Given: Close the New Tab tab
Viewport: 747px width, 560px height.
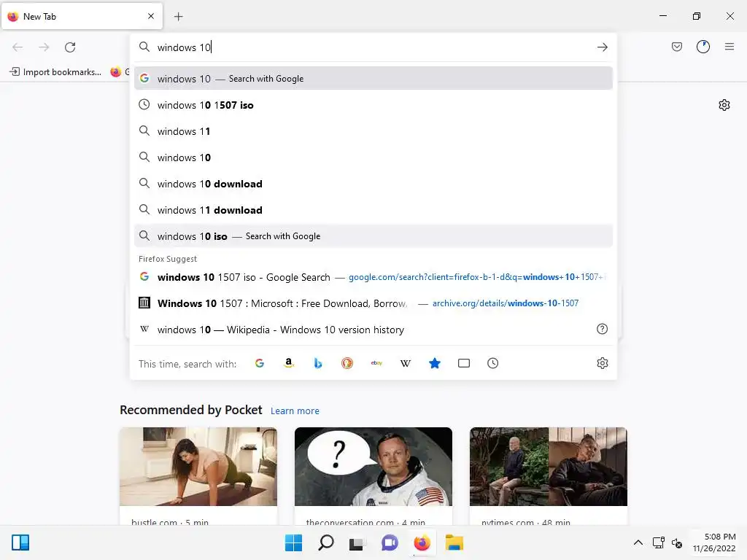Looking at the screenshot, I should pos(151,16).
